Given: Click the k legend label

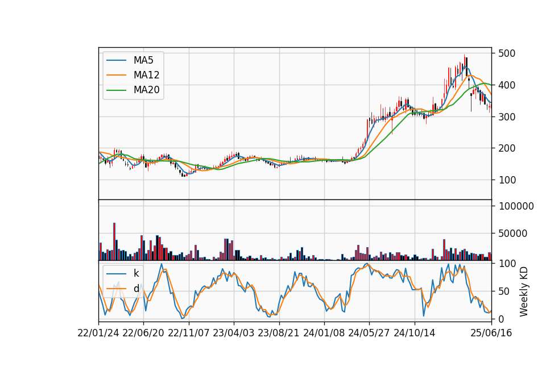Looking at the screenshot, I should pyautogui.click(x=136, y=273).
